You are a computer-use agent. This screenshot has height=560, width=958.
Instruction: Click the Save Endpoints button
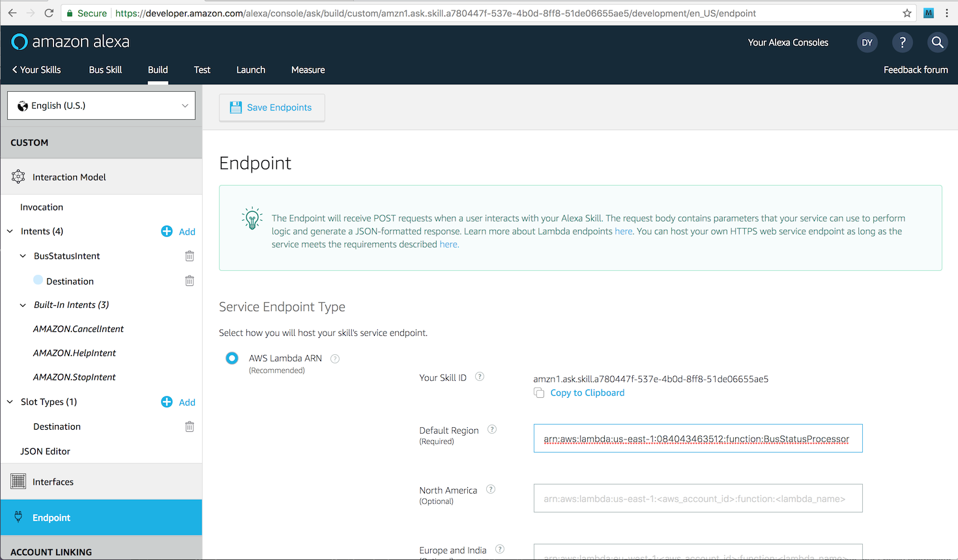point(272,107)
